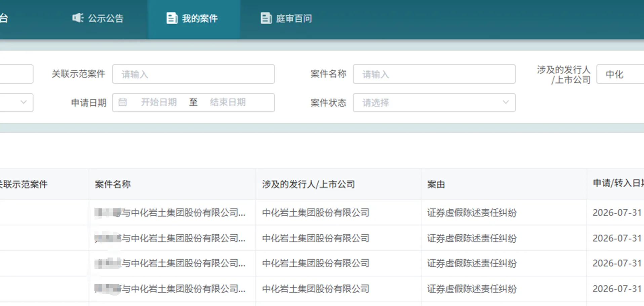This screenshot has height=306, width=644.
Task: Open the fourth row's case name link
Action: (x=170, y=289)
